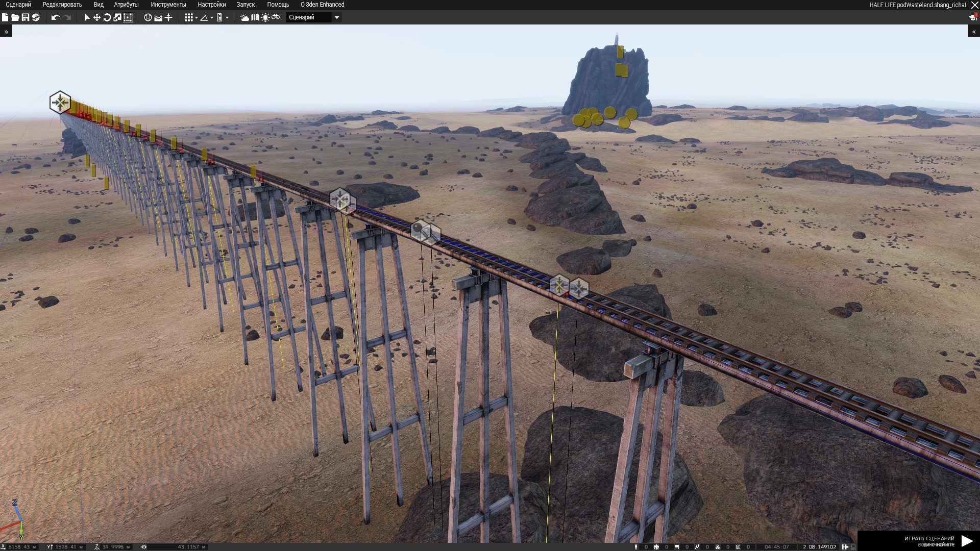
Task: Open the Атрибуты menu
Action: 126,5
